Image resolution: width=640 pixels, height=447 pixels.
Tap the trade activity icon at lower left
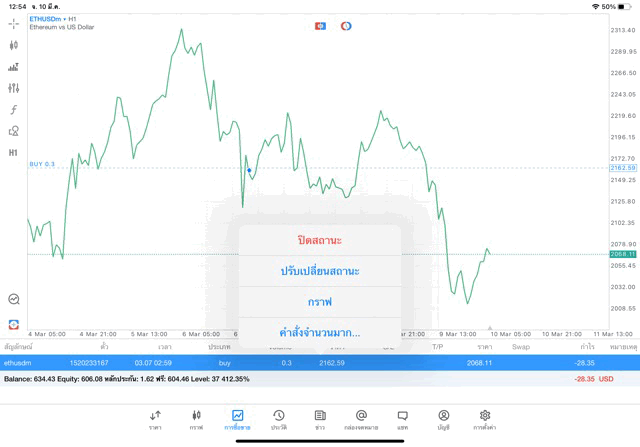(13, 298)
